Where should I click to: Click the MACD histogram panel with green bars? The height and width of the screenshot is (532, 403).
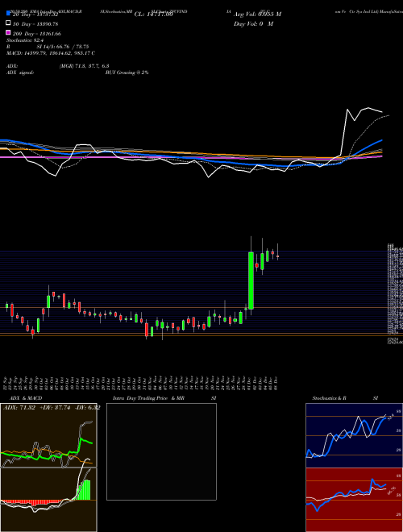48,500
